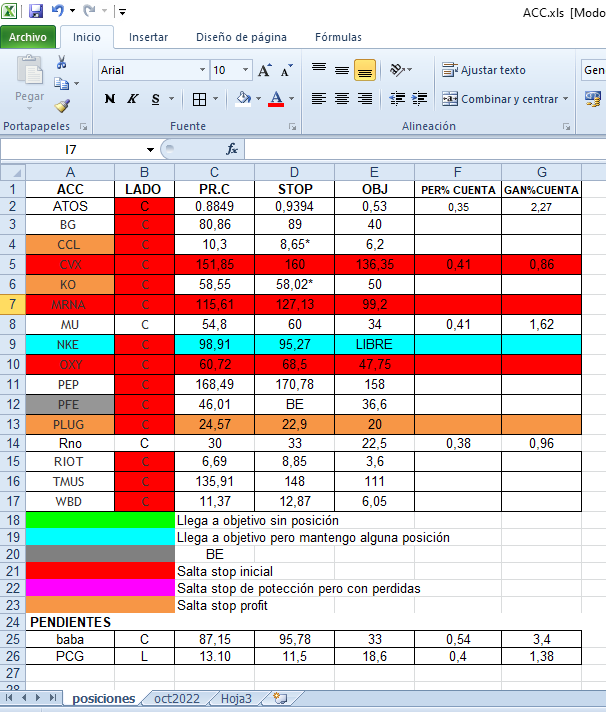Image resolution: width=606 pixels, height=712 pixels.
Task: Toggle Underline S formatting
Action: pos(156,99)
